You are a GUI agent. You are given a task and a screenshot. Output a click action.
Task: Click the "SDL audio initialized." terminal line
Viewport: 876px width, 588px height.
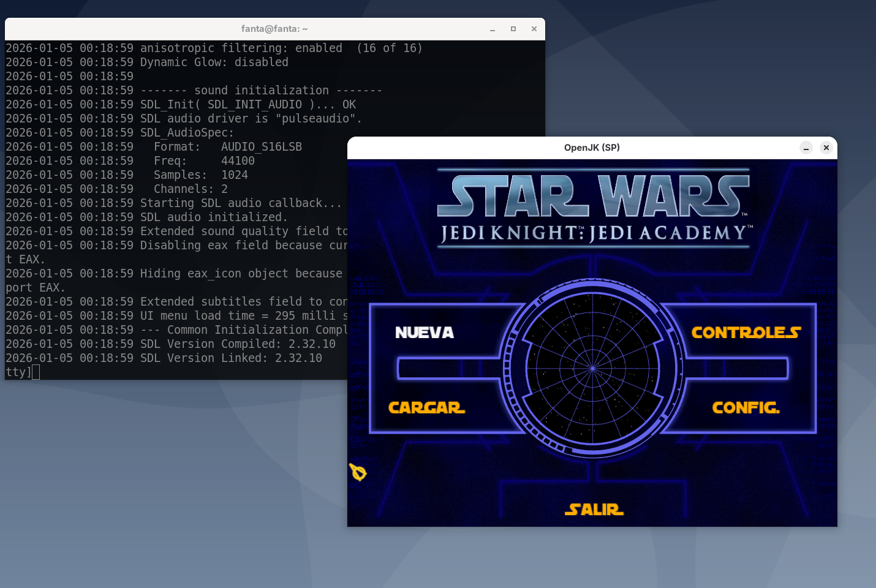(214, 217)
